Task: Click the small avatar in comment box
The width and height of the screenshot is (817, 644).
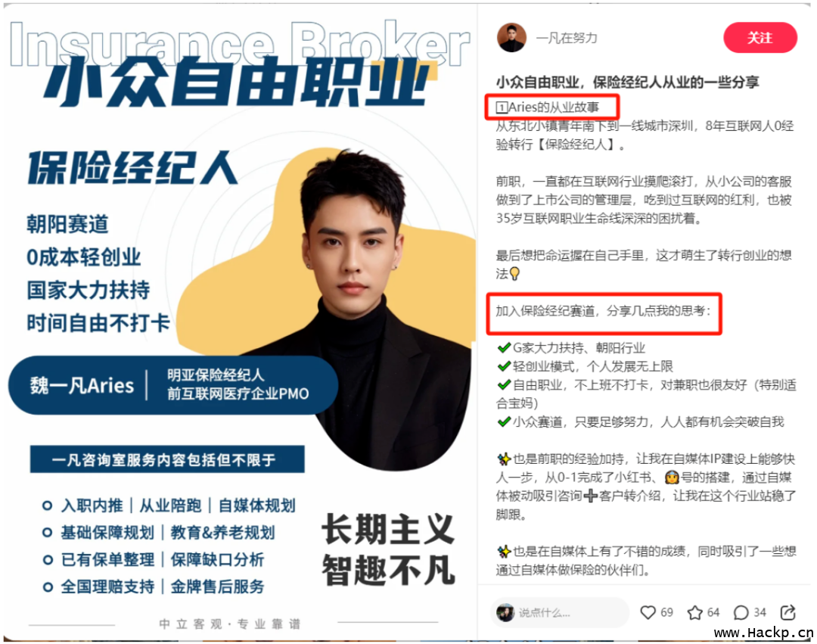Action: 505,612
